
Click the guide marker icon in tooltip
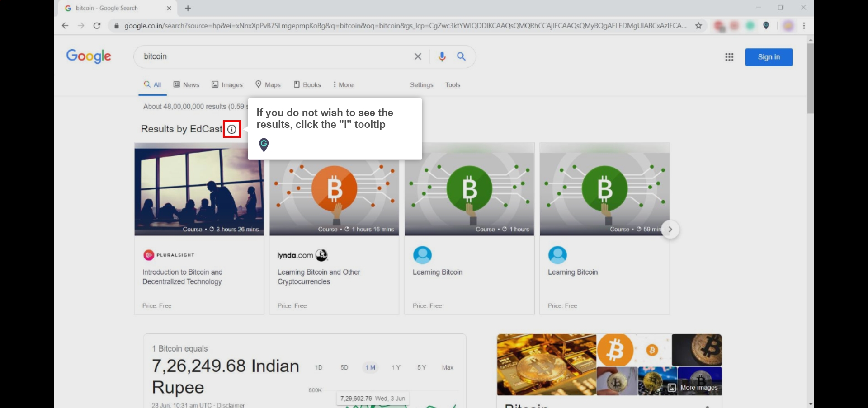(x=264, y=145)
